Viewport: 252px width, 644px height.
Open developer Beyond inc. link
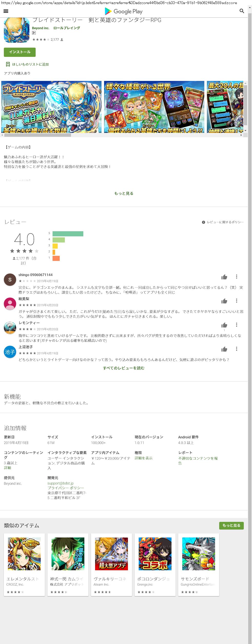click(41, 28)
